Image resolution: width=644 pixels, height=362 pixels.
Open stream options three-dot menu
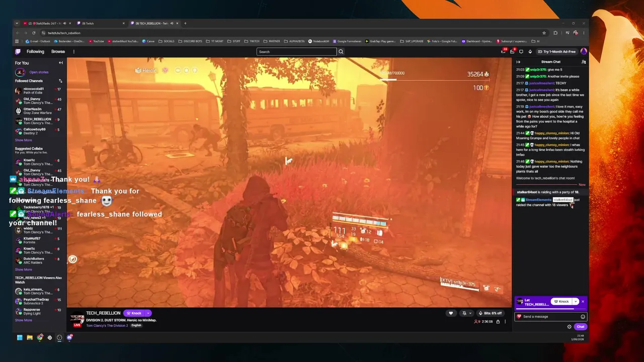click(505, 322)
